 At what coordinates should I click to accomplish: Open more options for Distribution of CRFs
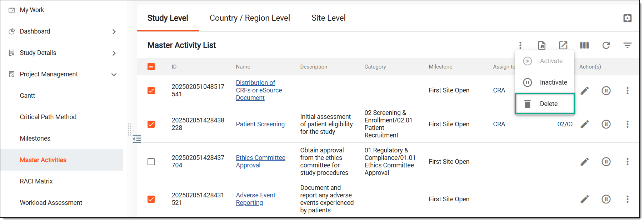pyautogui.click(x=627, y=91)
